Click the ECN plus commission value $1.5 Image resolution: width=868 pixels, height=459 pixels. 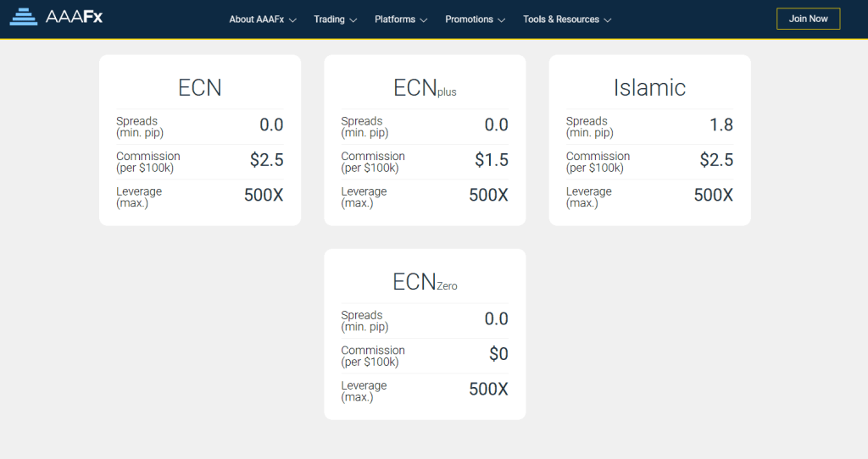click(x=492, y=160)
